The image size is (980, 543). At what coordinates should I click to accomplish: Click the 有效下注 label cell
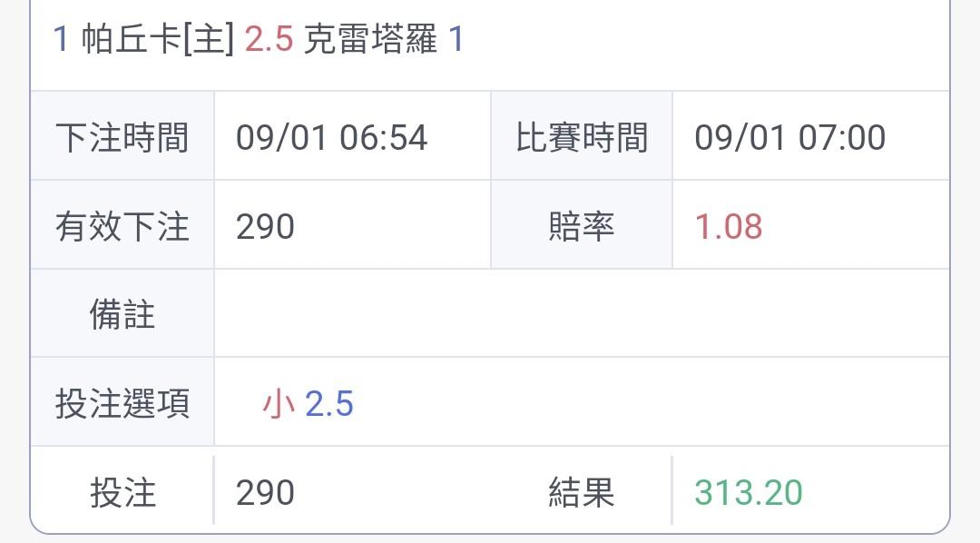[x=122, y=226]
